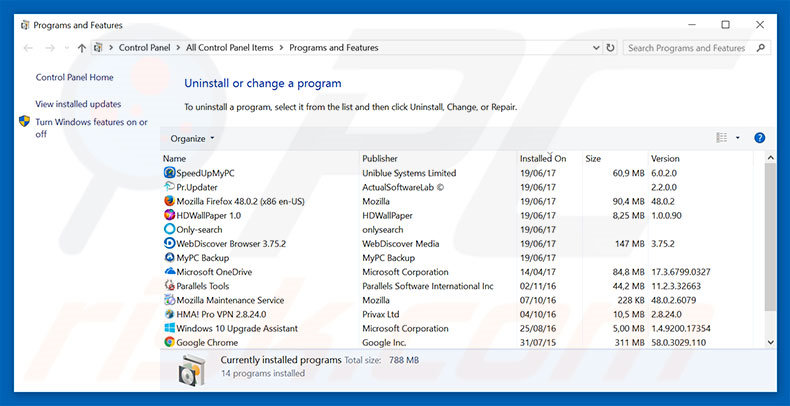Navigate to All Control Panel Items breadcrumb
Screen dimensions: 790x406
point(230,48)
